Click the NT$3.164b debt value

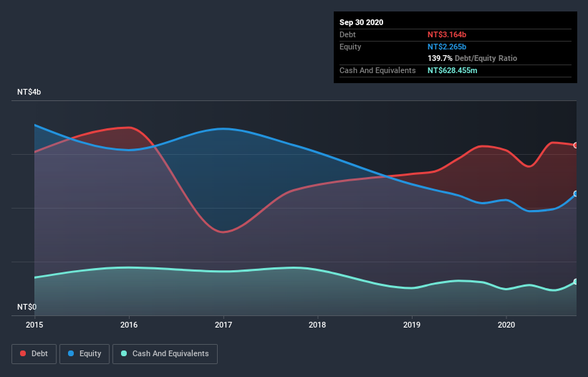click(x=447, y=34)
